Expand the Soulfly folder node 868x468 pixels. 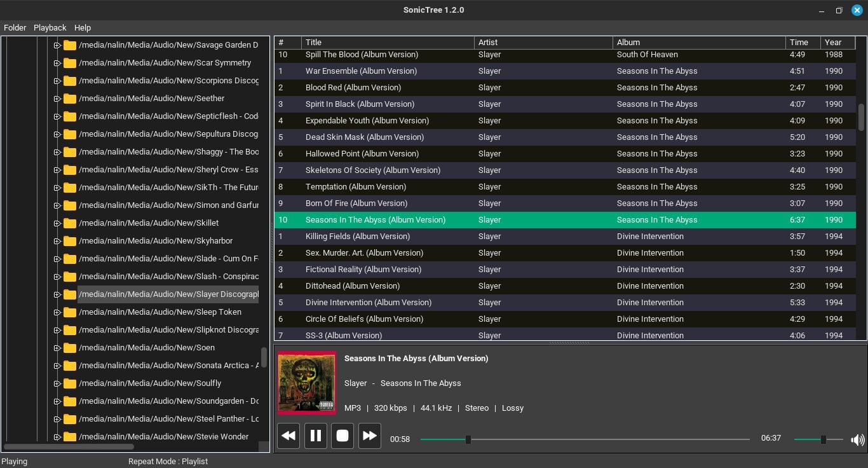[57, 383]
